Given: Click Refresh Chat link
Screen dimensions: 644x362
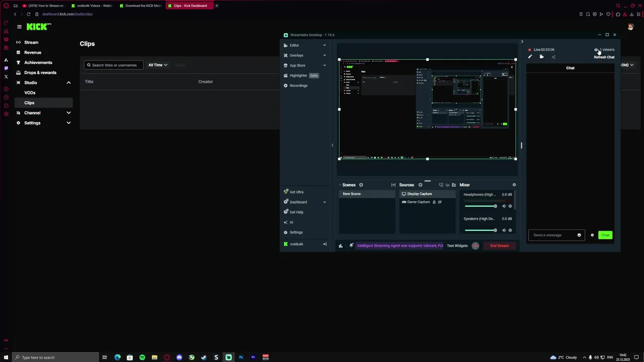Looking at the screenshot, I should click(x=604, y=57).
